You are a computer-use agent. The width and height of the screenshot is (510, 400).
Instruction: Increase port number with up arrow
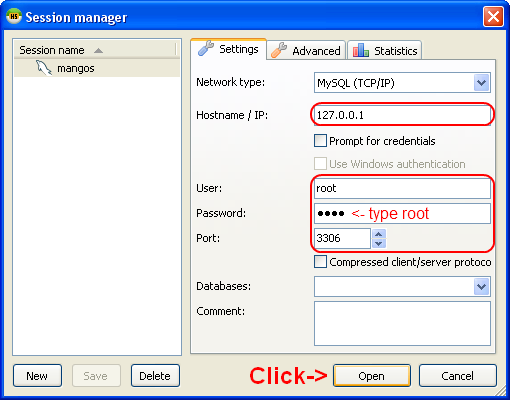click(378, 234)
